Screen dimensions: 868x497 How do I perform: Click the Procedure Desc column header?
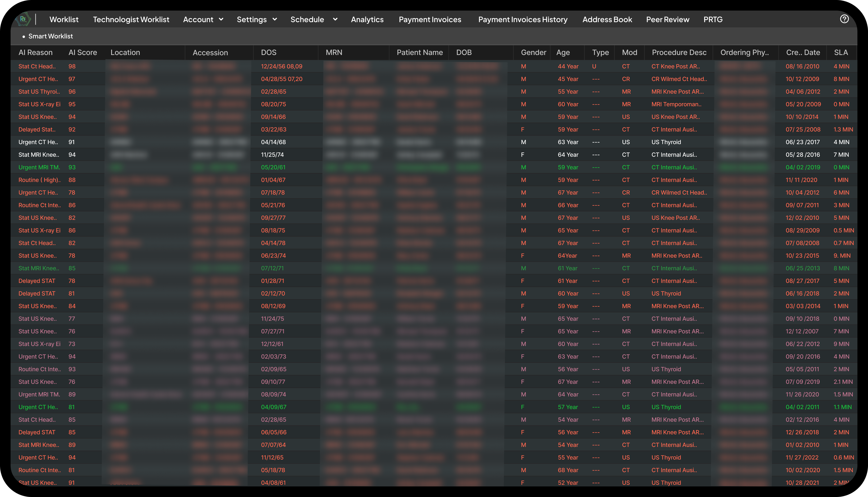pos(679,53)
